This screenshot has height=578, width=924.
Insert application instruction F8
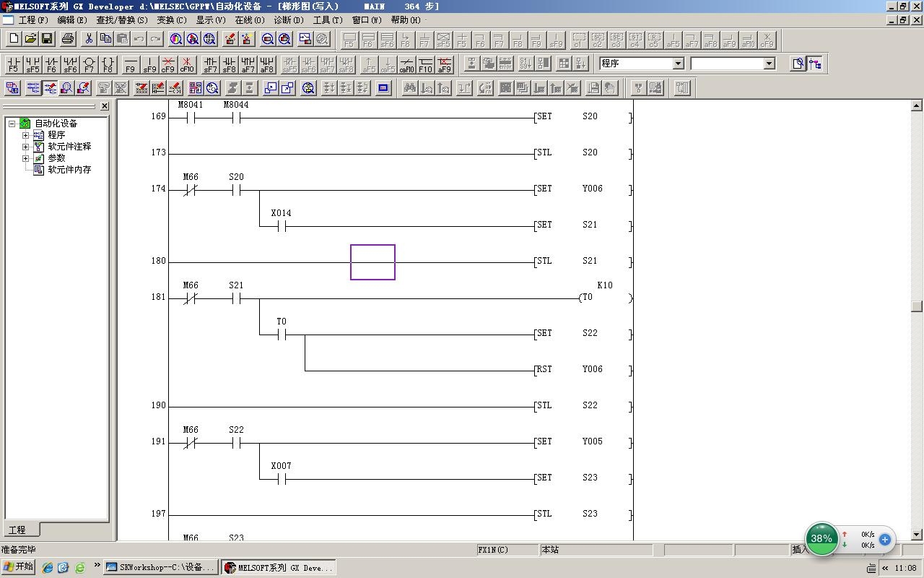108,64
